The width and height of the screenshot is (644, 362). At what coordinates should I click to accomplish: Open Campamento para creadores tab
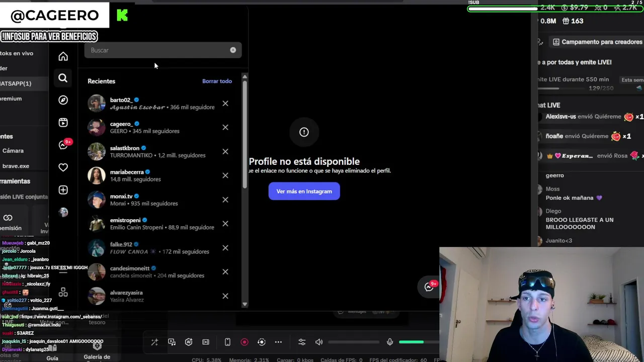[x=597, y=42]
